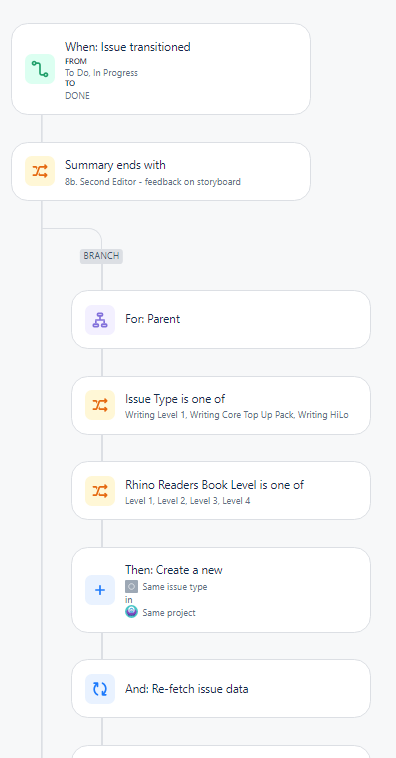Click the blue plus icon for Create action
This screenshot has height=758, width=396.
tap(100, 590)
